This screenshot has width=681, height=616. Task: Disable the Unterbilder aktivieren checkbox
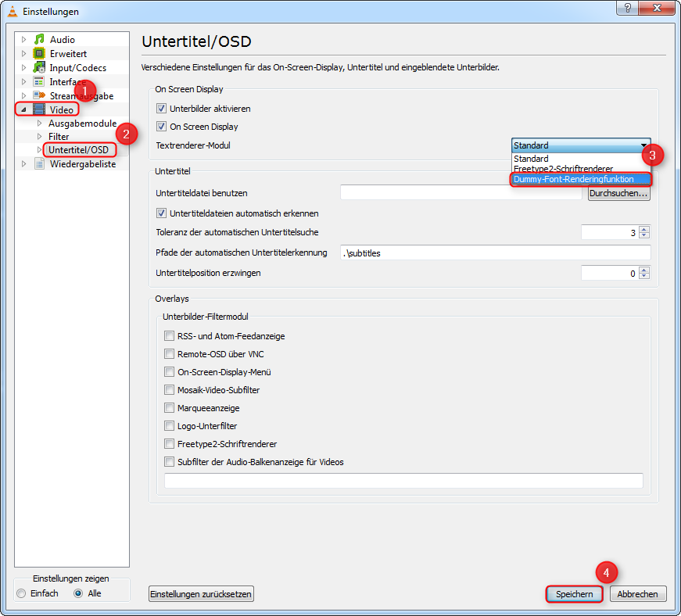pyautogui.click(x=162, y=109)
